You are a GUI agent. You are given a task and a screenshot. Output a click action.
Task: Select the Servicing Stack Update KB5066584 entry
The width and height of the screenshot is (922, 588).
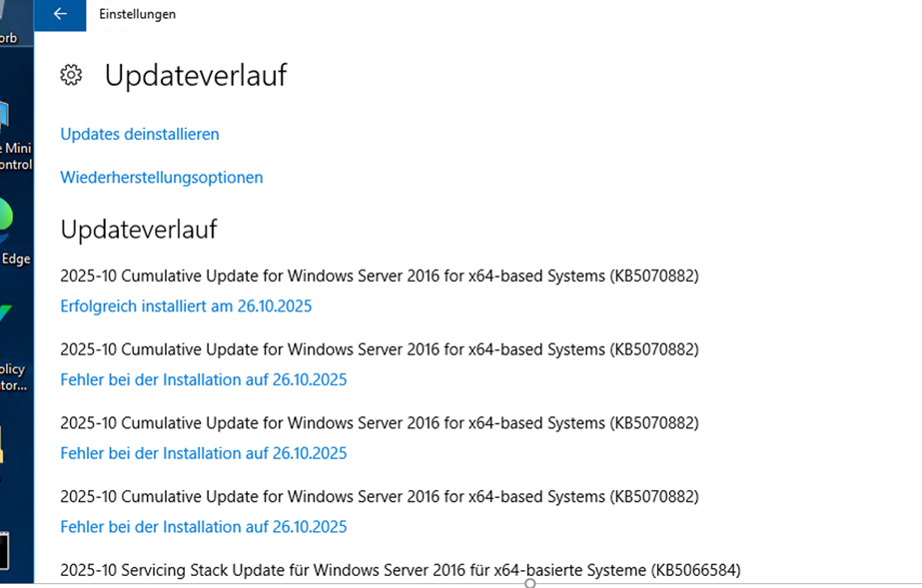point(400,570)
